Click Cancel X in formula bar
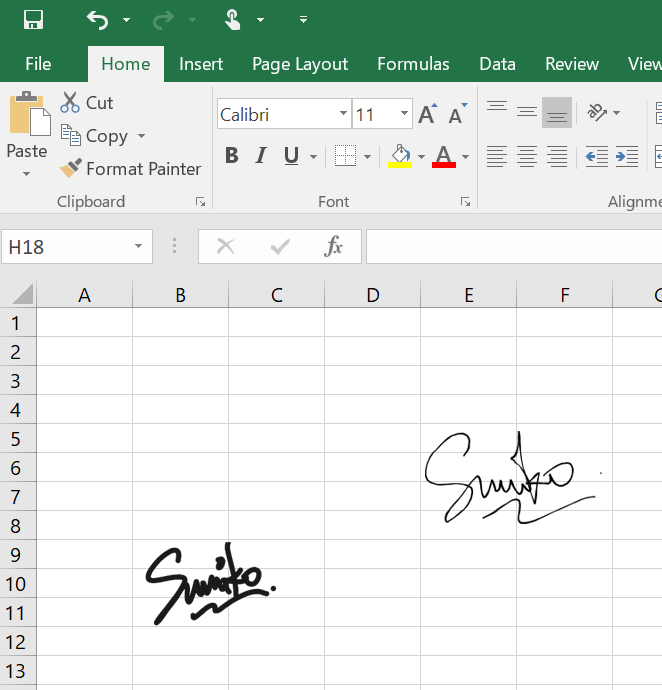The height and width of the screenshot is (690, 662). 226,246
